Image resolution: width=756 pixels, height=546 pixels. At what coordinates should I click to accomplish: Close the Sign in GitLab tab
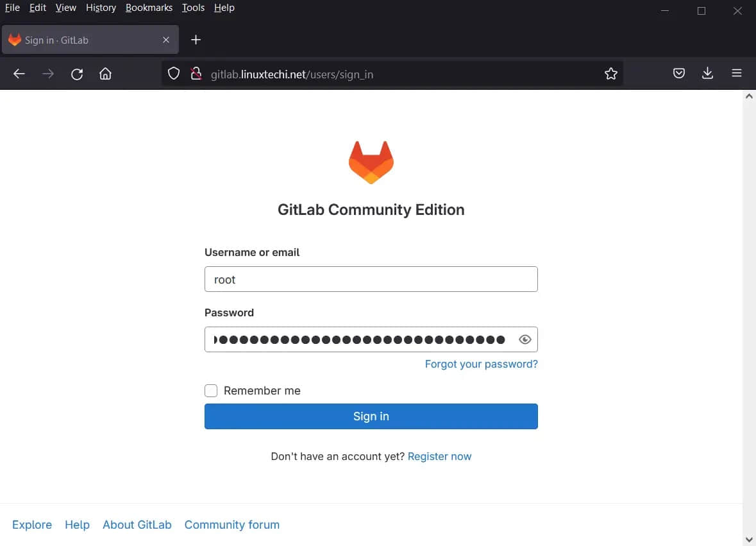pyautogui.click(x=166, y=40)
